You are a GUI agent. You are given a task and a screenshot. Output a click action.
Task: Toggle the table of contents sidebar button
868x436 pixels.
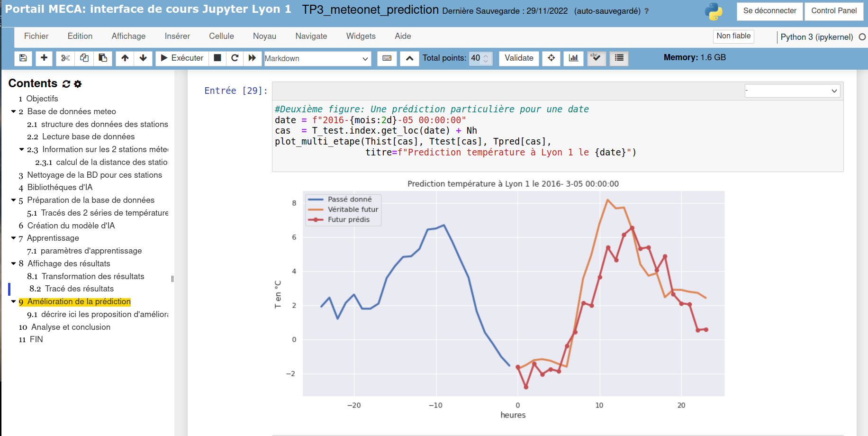619,58
